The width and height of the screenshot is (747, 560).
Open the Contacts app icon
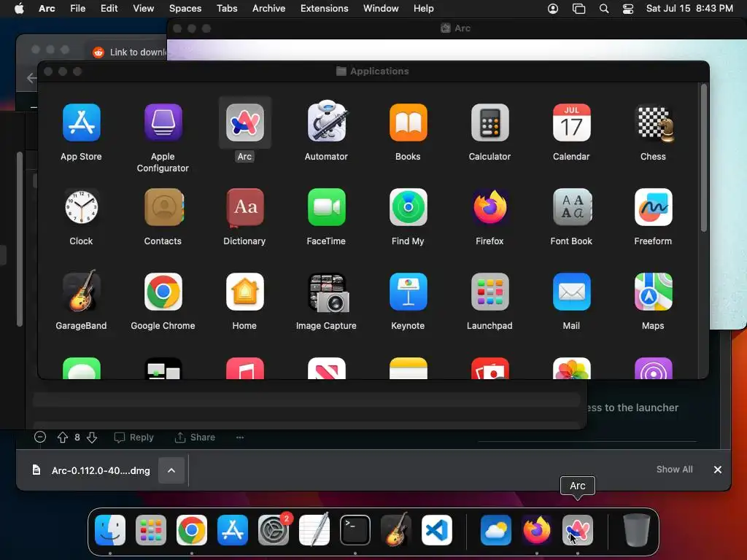[x=164, y=207]
